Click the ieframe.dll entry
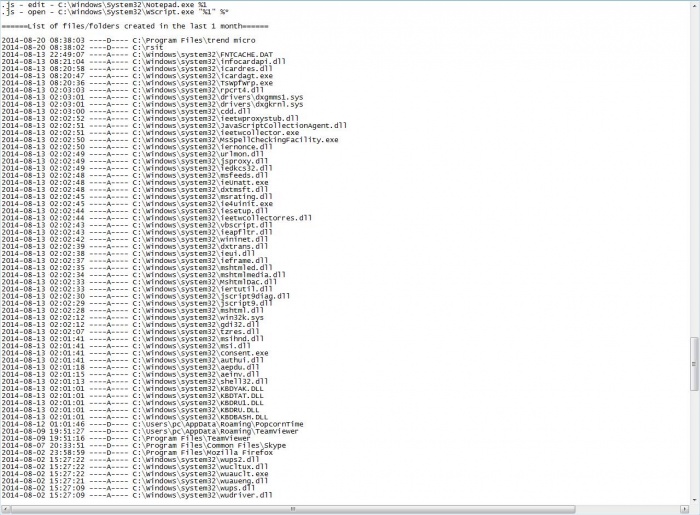 click(135, 261)
